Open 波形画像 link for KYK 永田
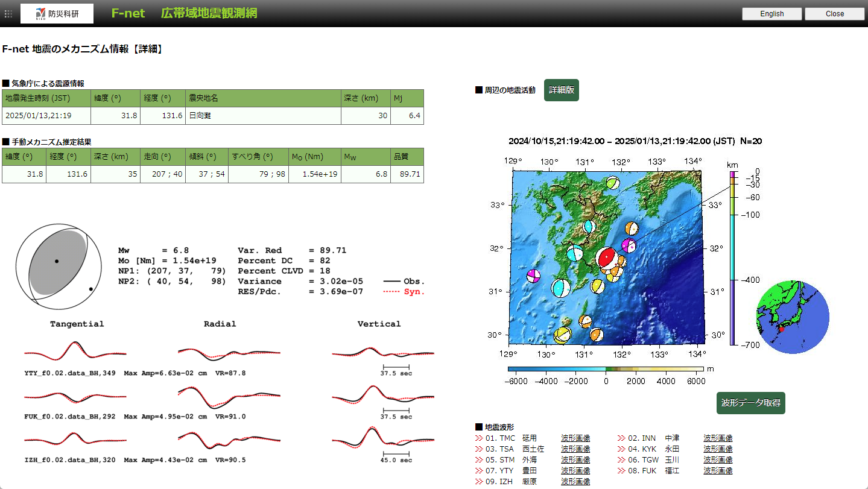This screenshot has height=489, width=868. [718, 449]
